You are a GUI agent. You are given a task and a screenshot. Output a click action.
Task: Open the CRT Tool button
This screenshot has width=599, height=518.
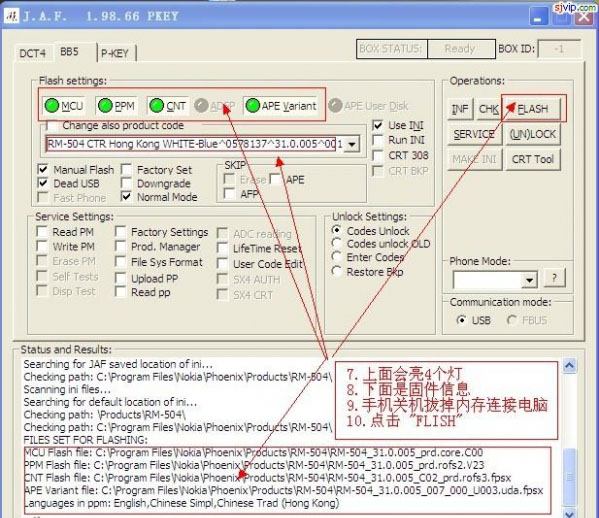[533, 159]
